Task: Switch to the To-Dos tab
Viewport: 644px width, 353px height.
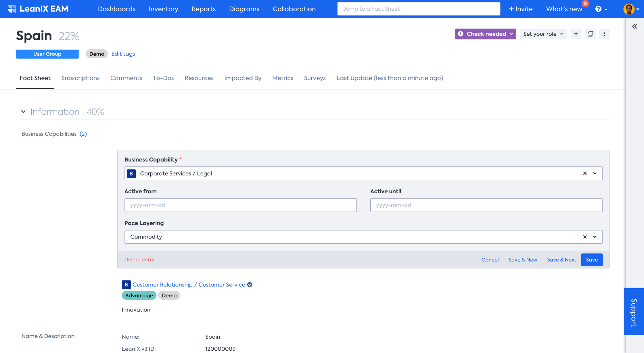Action: point(163,78)
